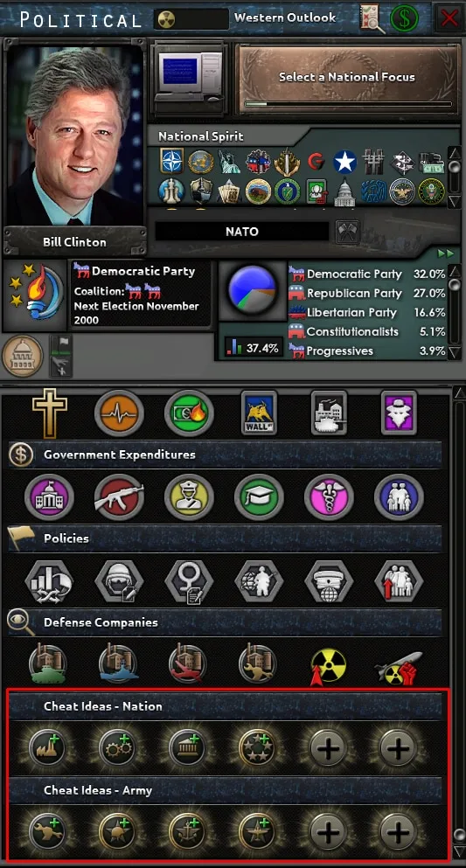Click Select a National Focus button
The image size is (466, 868).
347,78
